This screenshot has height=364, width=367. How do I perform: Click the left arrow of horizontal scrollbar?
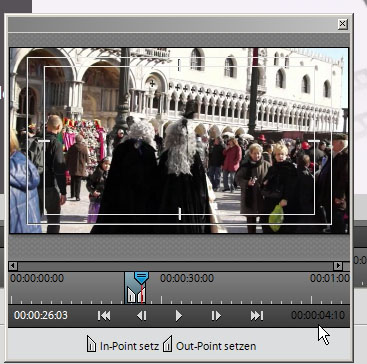coord(13,266)
